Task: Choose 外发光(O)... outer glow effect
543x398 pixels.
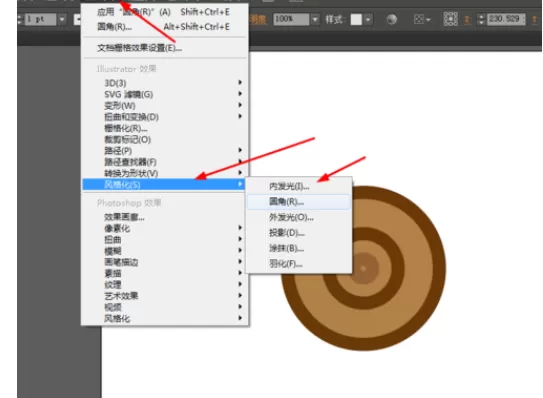Action: coord(299,217)
